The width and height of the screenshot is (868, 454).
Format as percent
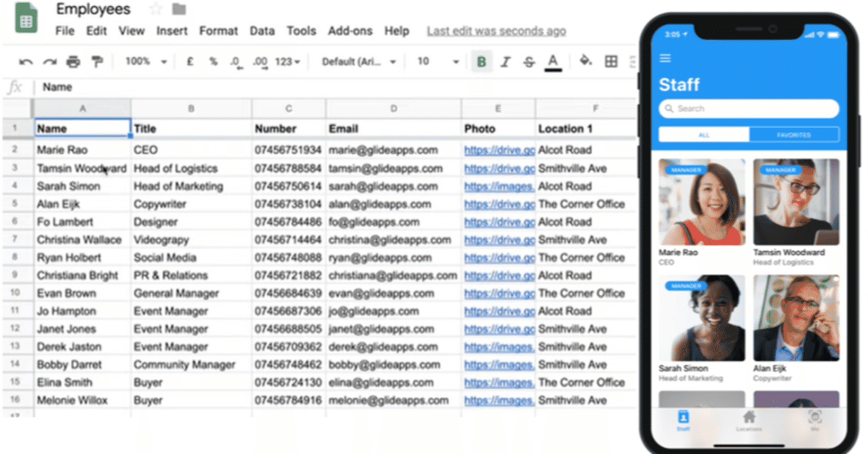click(213, 62)
